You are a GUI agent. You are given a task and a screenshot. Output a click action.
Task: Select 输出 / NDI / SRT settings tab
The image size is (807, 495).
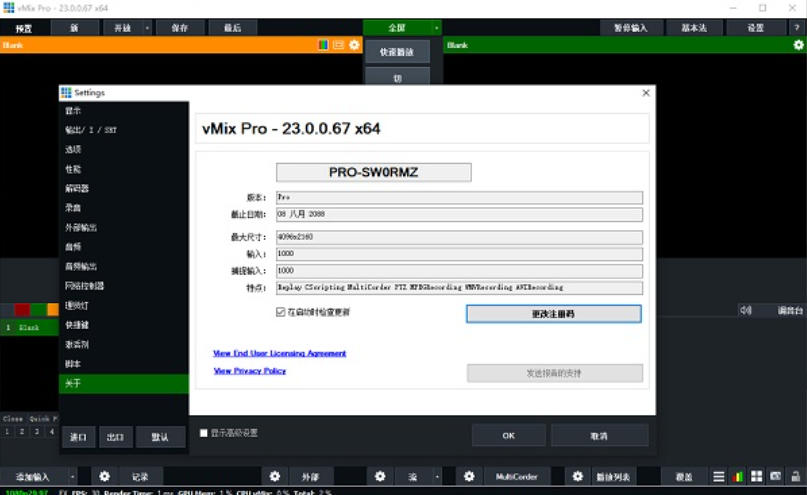click(x=124, y=130)
